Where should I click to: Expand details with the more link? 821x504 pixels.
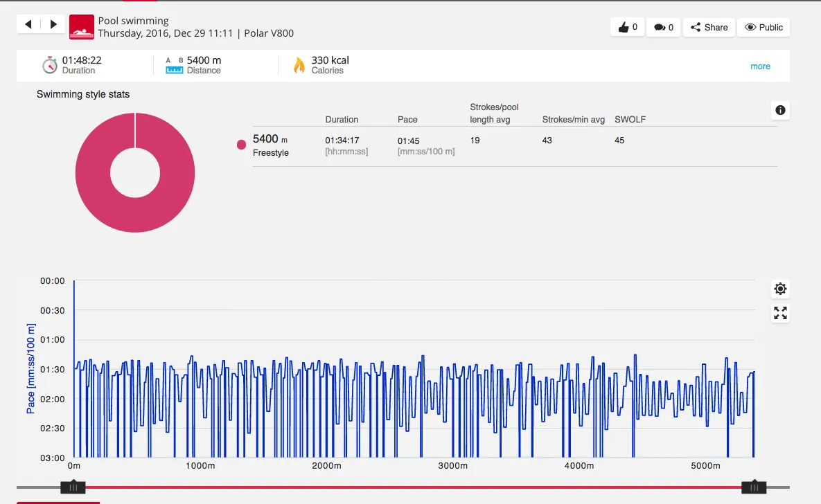[x=760, y=66]
